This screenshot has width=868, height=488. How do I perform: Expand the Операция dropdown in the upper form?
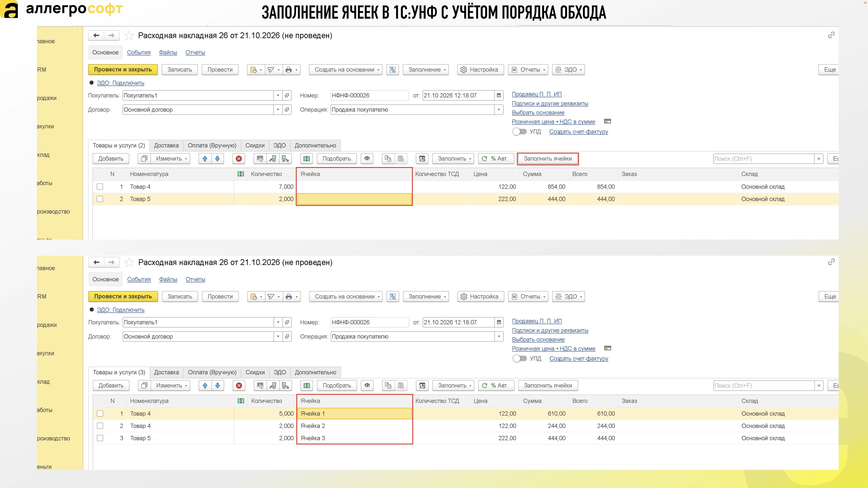[x=499, y=109]
